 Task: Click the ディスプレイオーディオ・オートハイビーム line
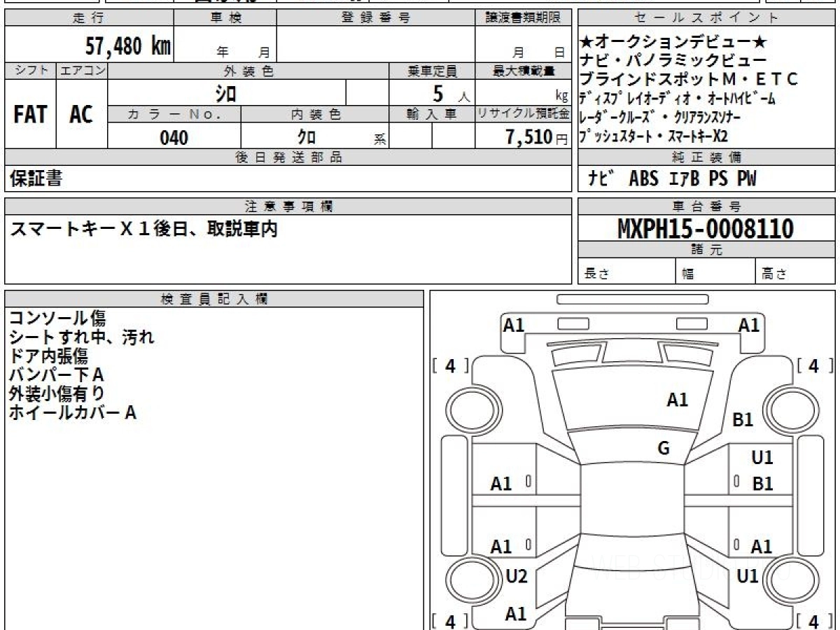678,98
